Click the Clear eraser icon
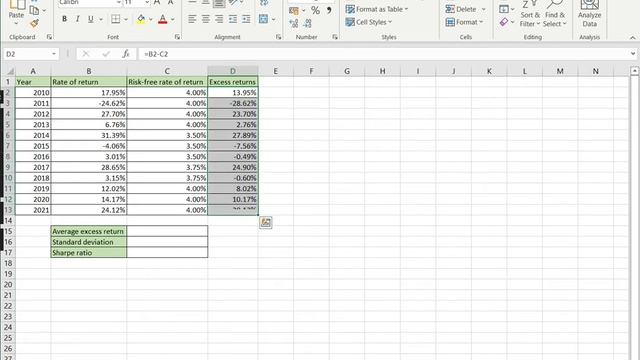The image size is (640, 360). click(504, 22)
